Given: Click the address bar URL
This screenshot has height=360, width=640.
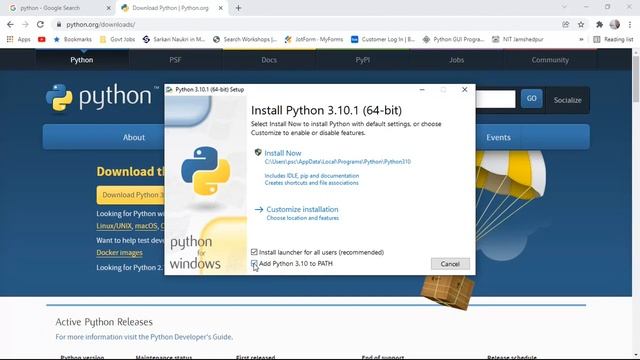Looking at the screenshot, I should click(100, 24).
